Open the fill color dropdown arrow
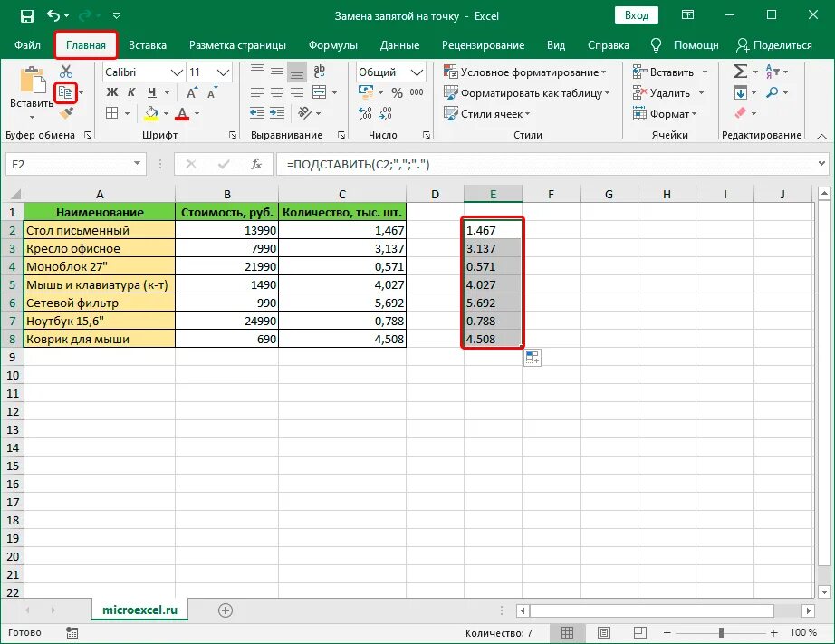Viewport: 835px width, 644px height. (166, 113)
